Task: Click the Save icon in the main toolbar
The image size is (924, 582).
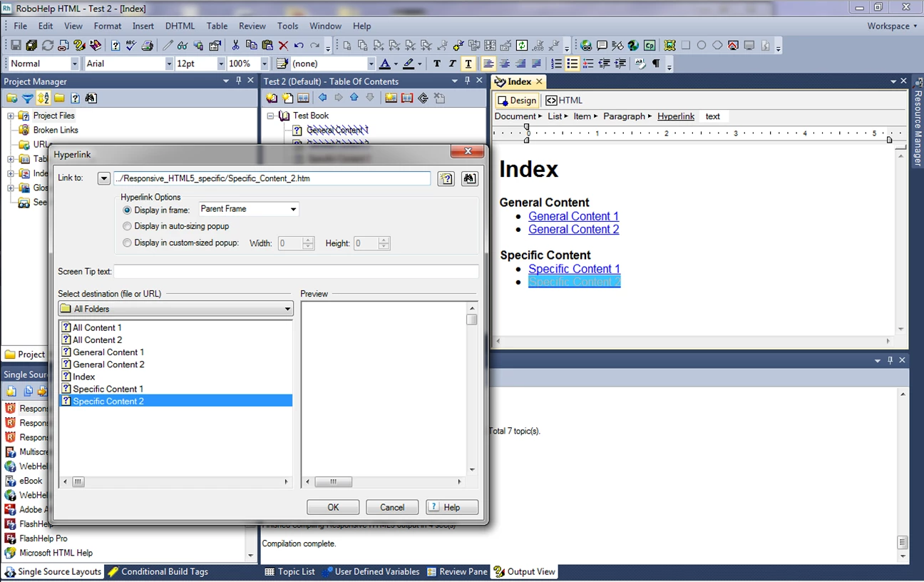Action: (16, 45)
